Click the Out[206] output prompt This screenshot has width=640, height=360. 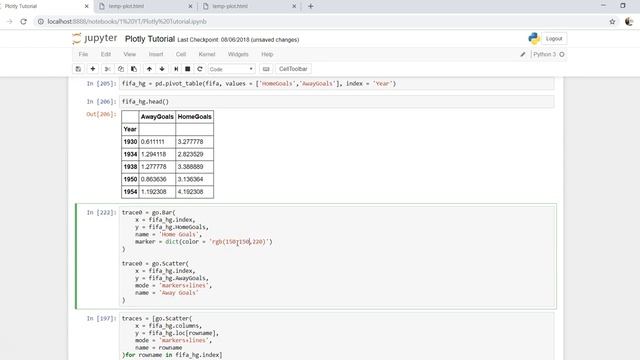101,114
